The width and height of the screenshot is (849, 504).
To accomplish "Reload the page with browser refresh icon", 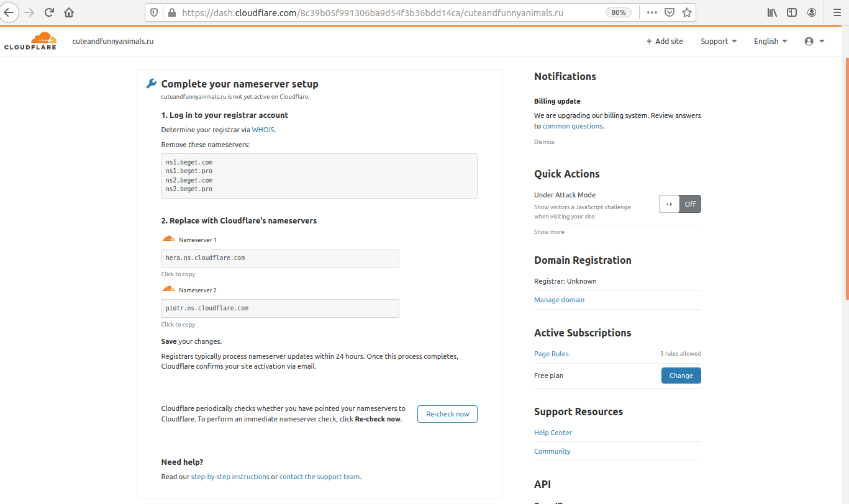I will [49, 12].
